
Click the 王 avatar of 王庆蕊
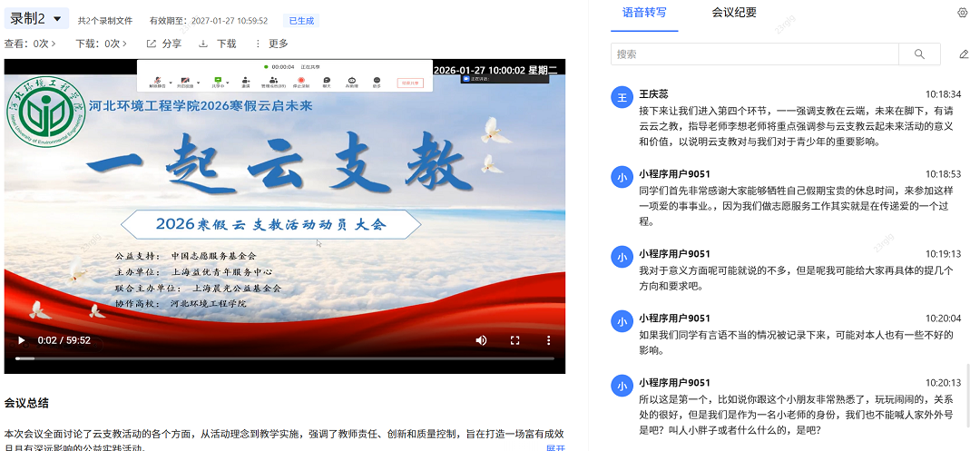click(622, 97)
